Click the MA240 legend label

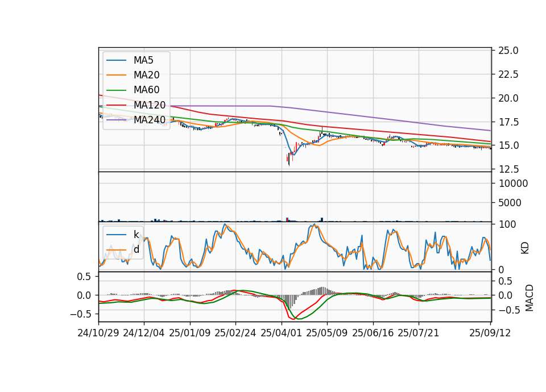point(150,120)
